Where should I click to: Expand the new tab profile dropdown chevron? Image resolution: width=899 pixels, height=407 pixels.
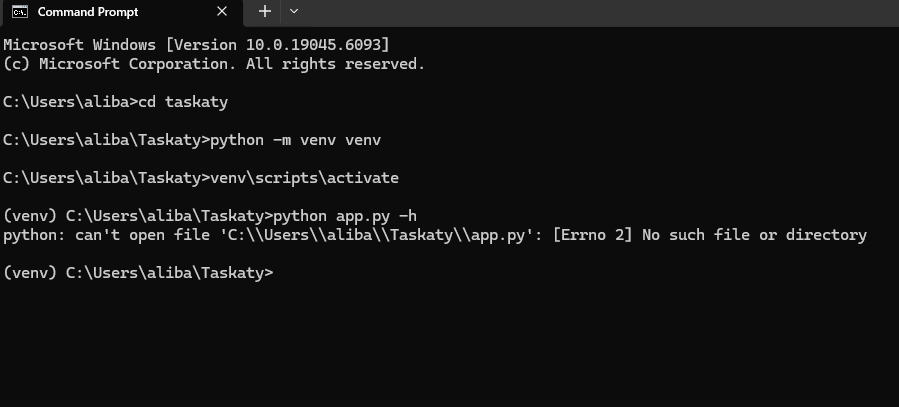[293, 12]
